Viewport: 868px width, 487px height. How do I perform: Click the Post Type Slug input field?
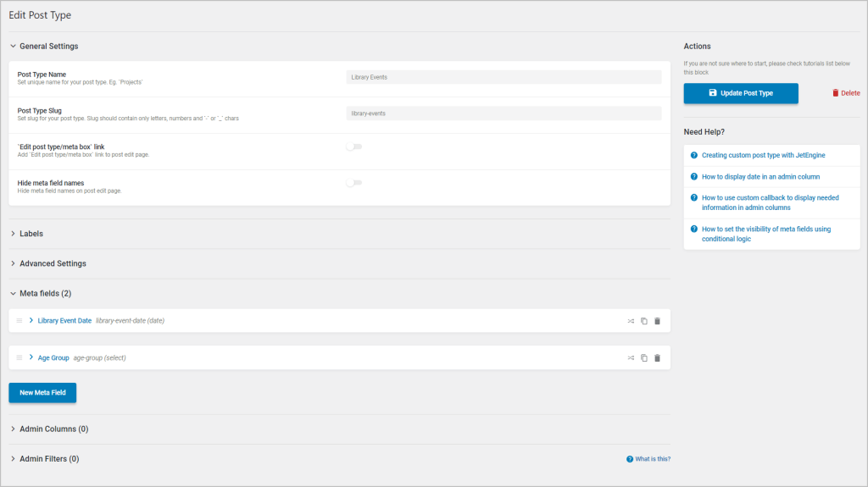click(504, 113)
